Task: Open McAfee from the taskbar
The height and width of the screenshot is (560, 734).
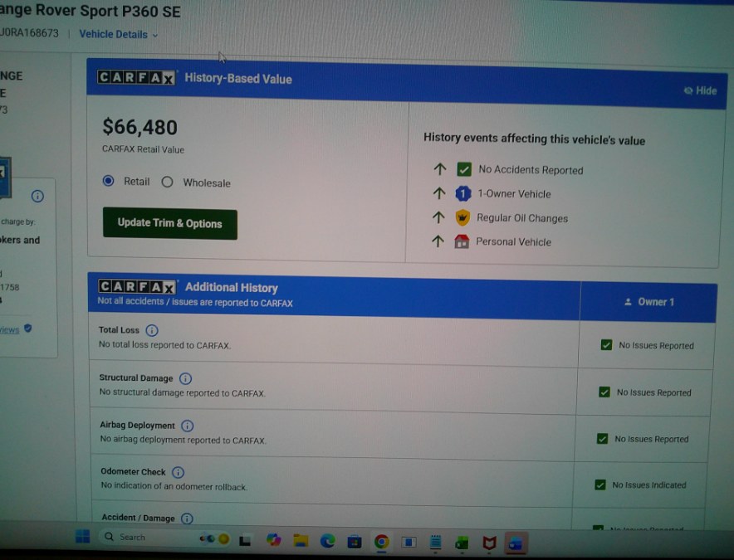Action: [x=489, y=543]
